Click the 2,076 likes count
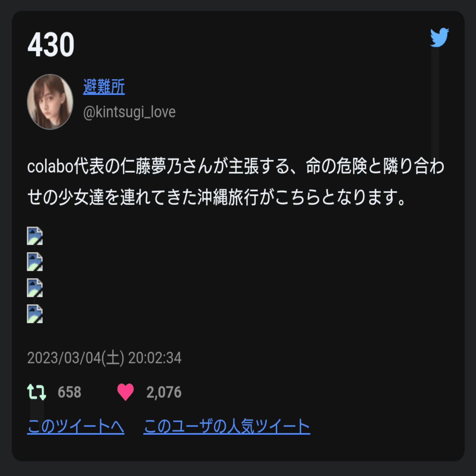The height and width of the screenshot is (476, 476). tap(164, 392)
